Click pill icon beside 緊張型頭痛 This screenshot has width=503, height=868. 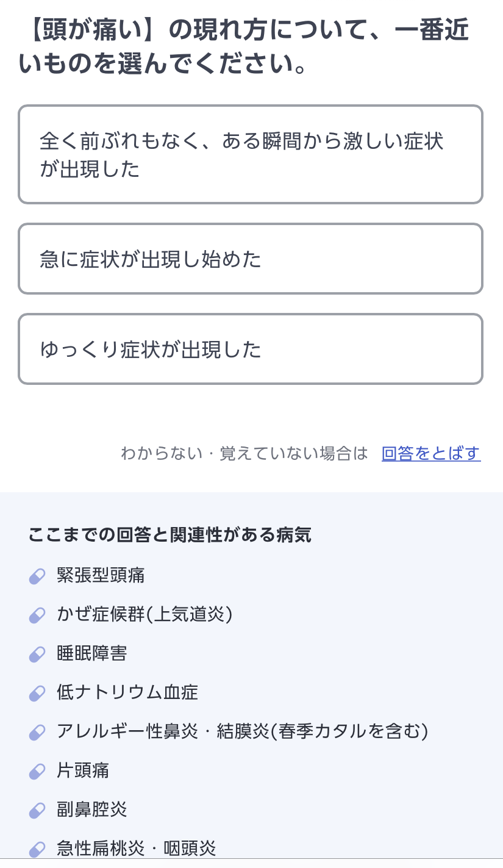(x=37, y=576)
